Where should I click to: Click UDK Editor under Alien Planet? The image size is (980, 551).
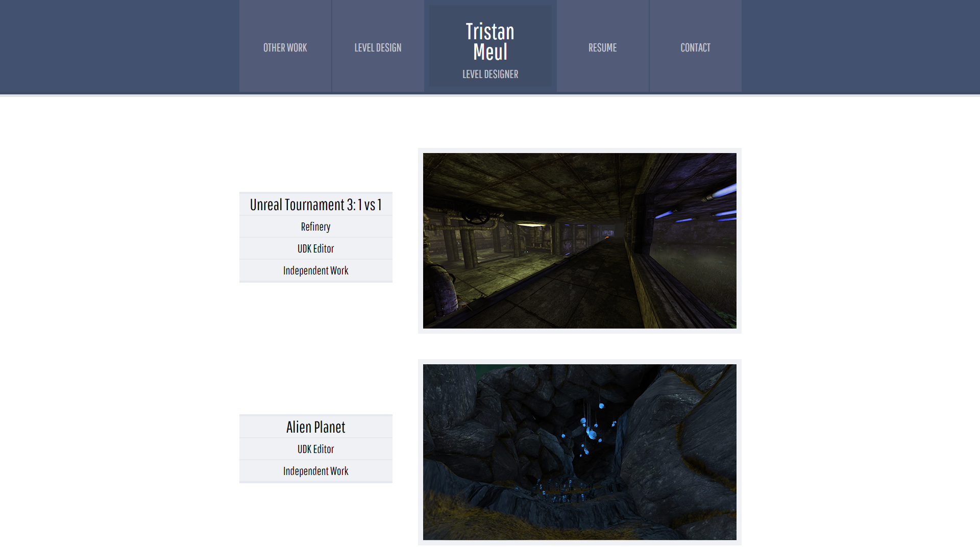[316, 449]
